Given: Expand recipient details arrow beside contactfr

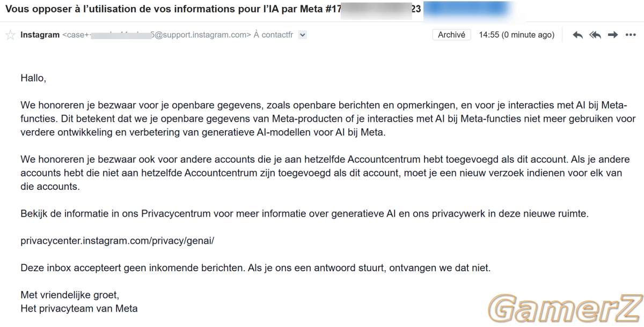Looking at the screenshot, I should pos(302,35).
